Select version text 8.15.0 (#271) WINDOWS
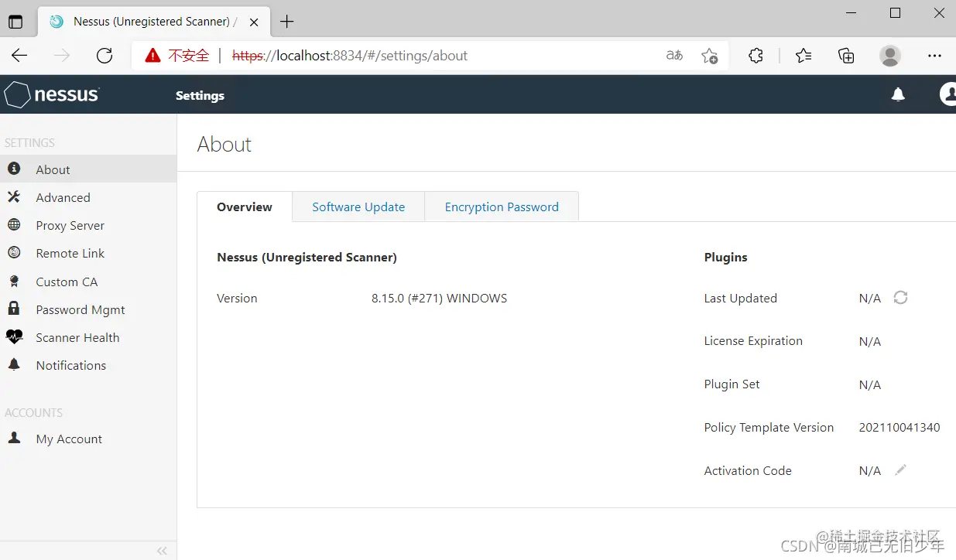The height and width of the screenshot is (560, 956). click(x=440, y=298)
